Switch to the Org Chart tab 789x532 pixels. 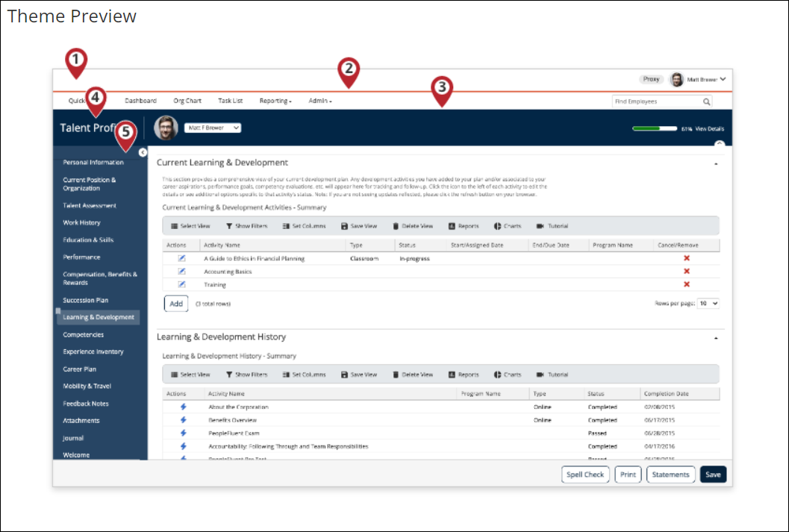(188, 101)
